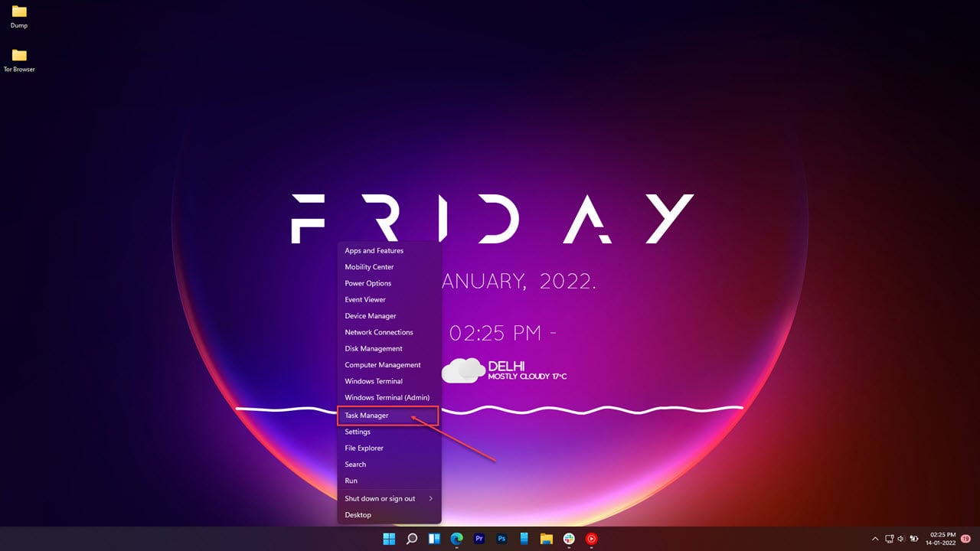This screenshot has height=551, width=980.
Task: Open the Run dialog
Action: tap(351, 481)
